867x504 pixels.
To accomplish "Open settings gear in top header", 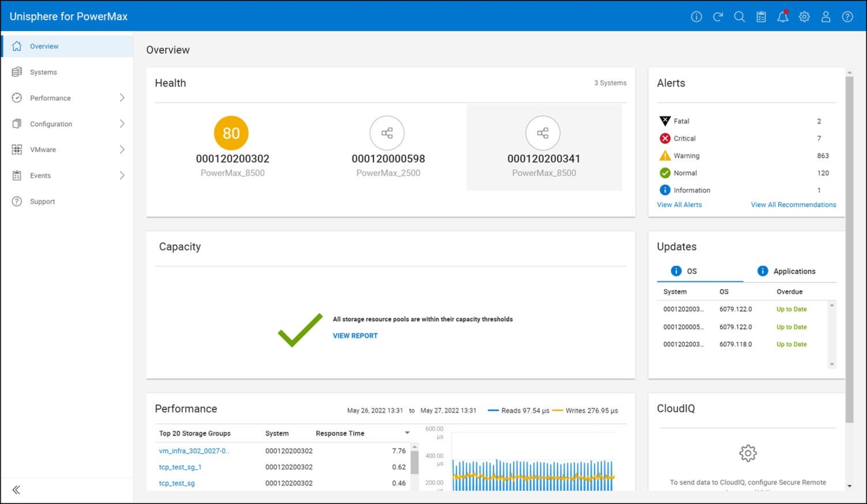I will tap(804, 17).
